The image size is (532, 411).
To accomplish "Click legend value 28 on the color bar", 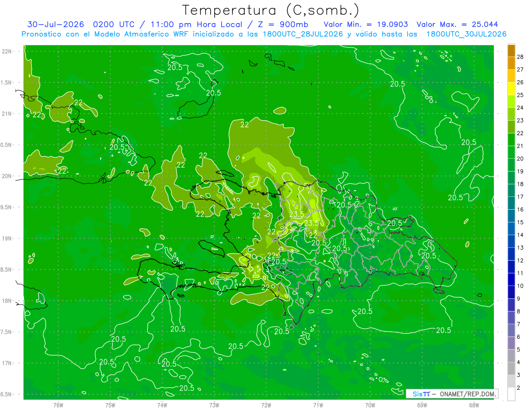I will [520, 56].
